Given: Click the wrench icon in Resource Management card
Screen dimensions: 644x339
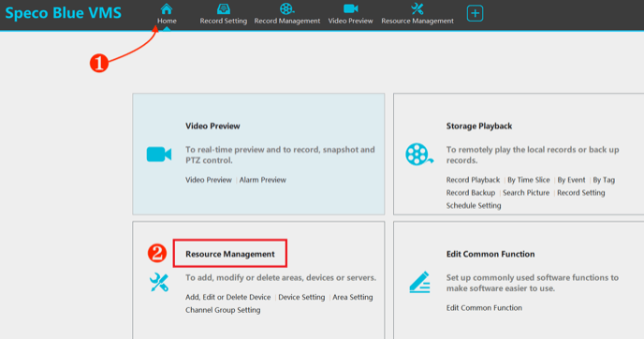Looking at the screenshot, I should click(159, 283).
